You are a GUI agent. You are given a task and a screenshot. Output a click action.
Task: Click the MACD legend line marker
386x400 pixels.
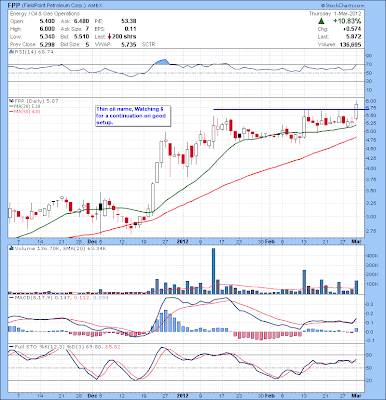click(10, 297)
